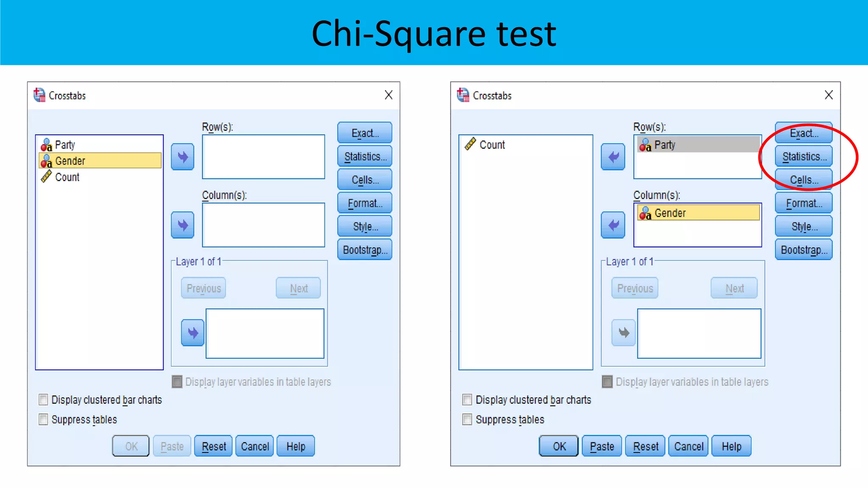Open Cells... in left Crosstabs dialog
The image size is (868, 488).
point(365,180)
